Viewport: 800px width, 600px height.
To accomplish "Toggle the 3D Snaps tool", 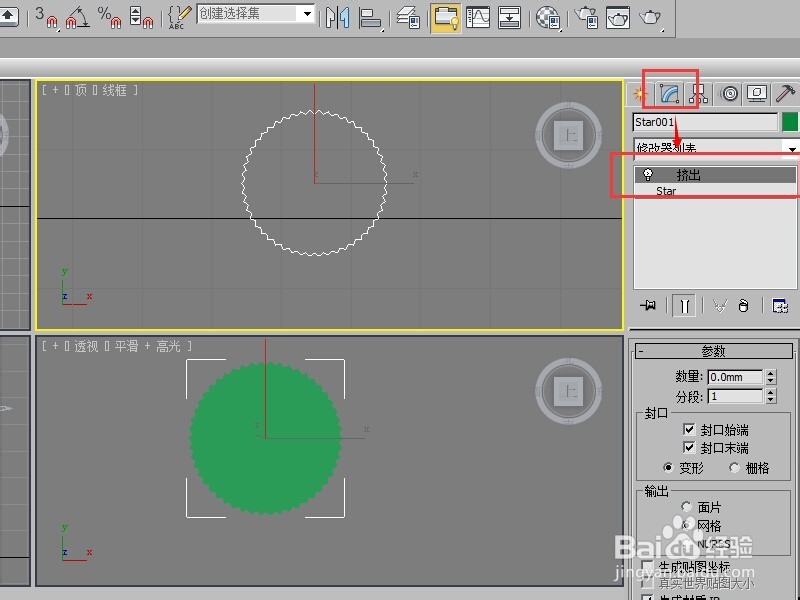I will tap(46, 17).
